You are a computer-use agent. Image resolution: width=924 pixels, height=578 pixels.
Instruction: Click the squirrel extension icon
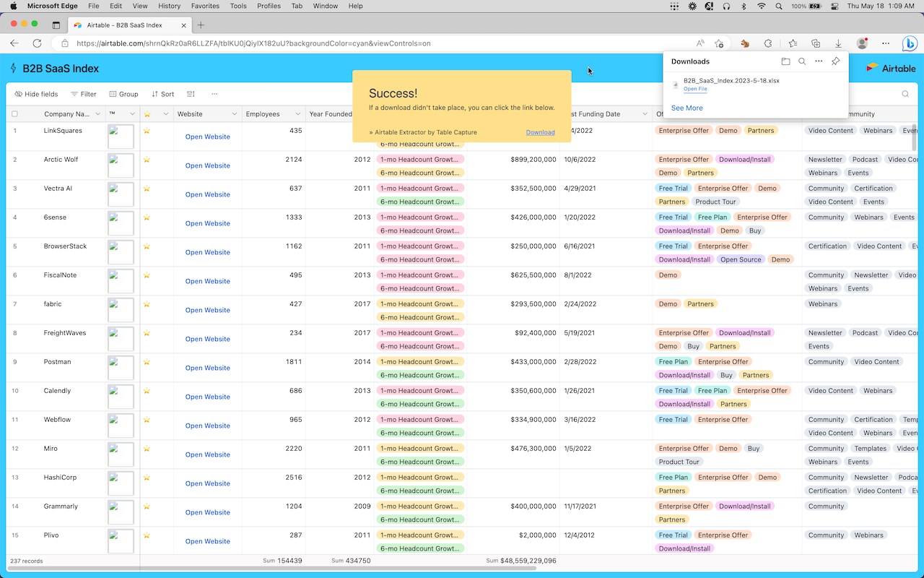pyautogui.click(x=745, y=43)
